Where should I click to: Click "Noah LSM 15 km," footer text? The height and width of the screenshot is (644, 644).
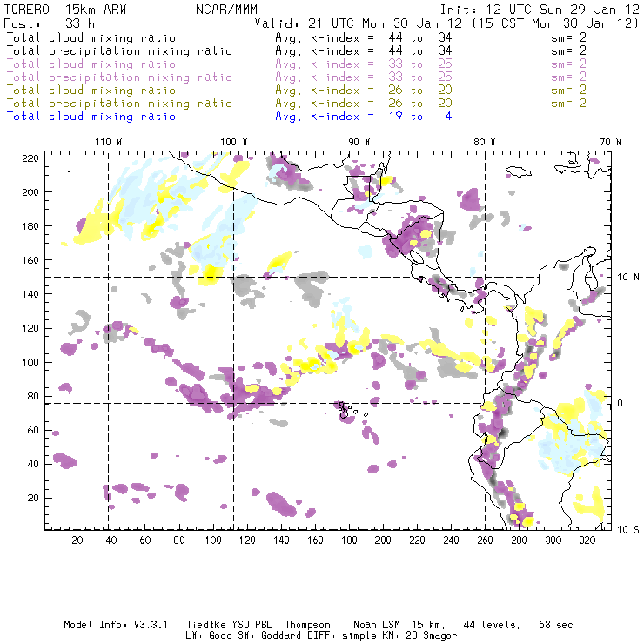pyautogui.click(x=399, y=625)
